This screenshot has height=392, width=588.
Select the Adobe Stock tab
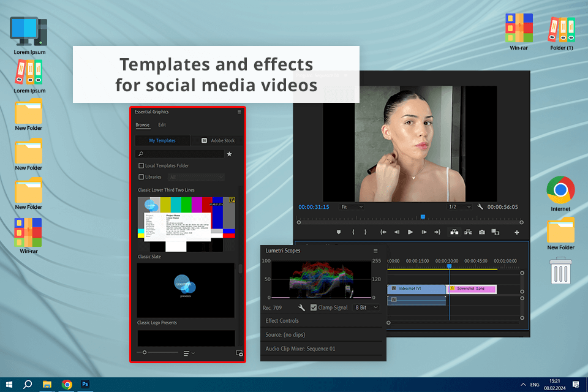(x=217, y=141)
